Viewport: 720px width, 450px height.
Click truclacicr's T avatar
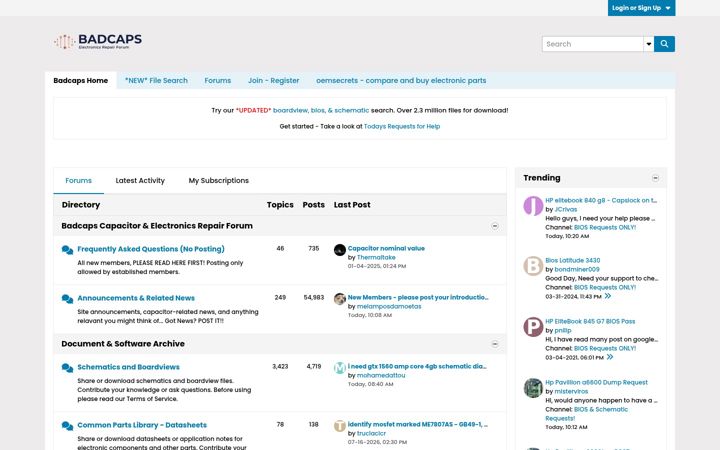tap(340, 426)
